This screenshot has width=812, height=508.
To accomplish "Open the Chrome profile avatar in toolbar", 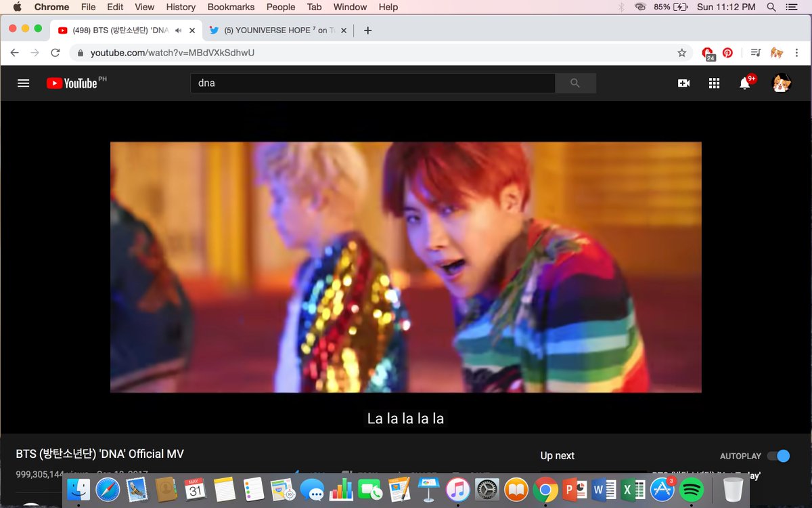I will [777, 53].
